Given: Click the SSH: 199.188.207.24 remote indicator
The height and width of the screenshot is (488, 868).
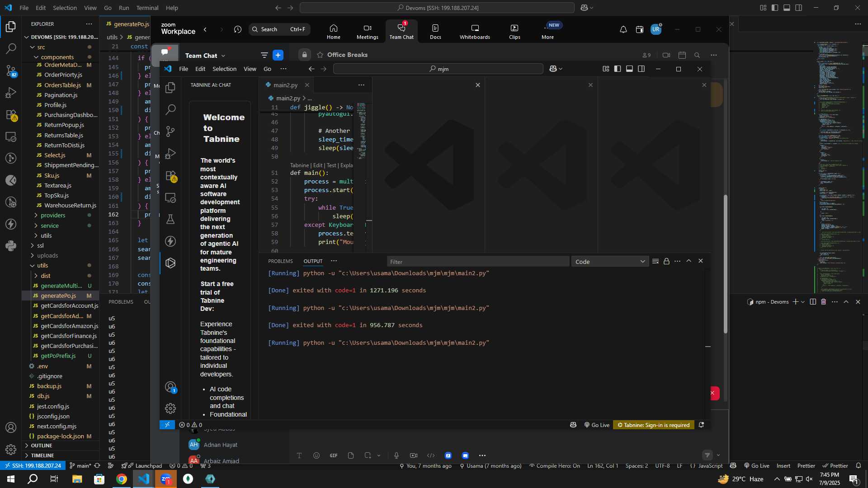Looking at the screenshot, I should [33, 466].
